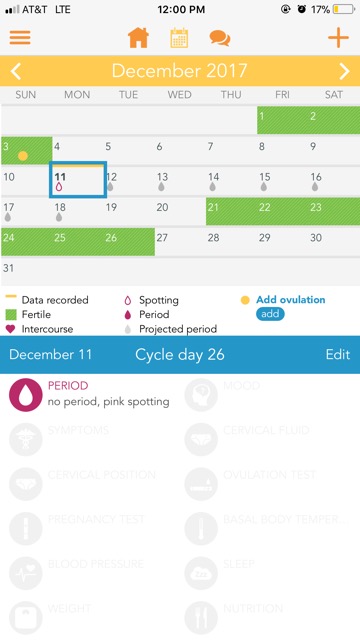Go to next month arrow
Viewport: 360px width, 640px height.
click(344, 71)
